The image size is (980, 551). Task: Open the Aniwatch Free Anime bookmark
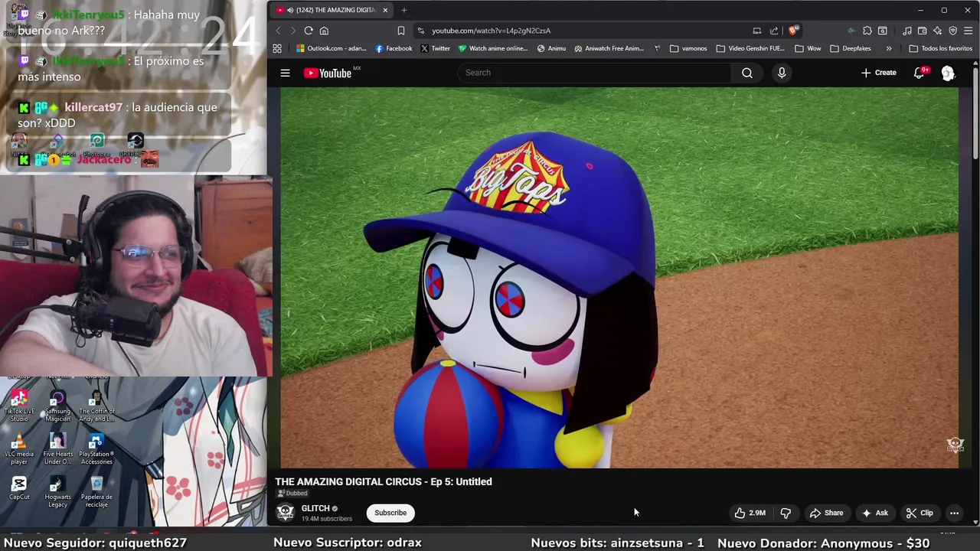click(609, 48)
